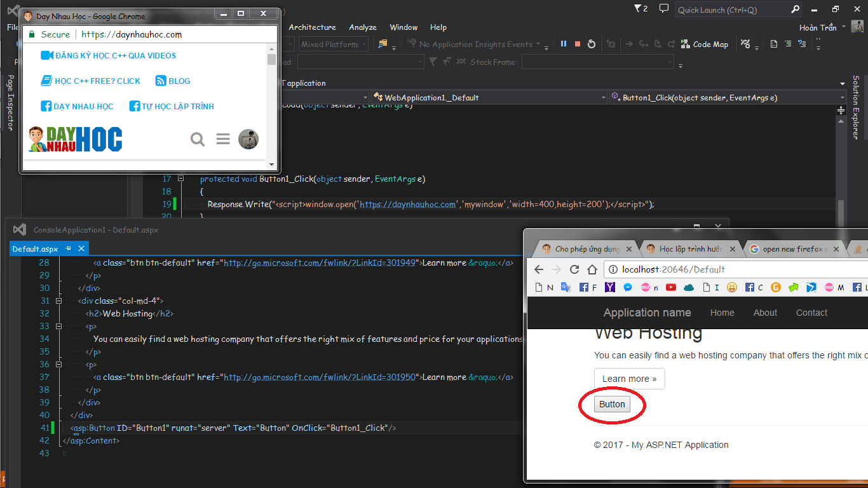Click the feedback speech bubble icon

click(664, 9)
